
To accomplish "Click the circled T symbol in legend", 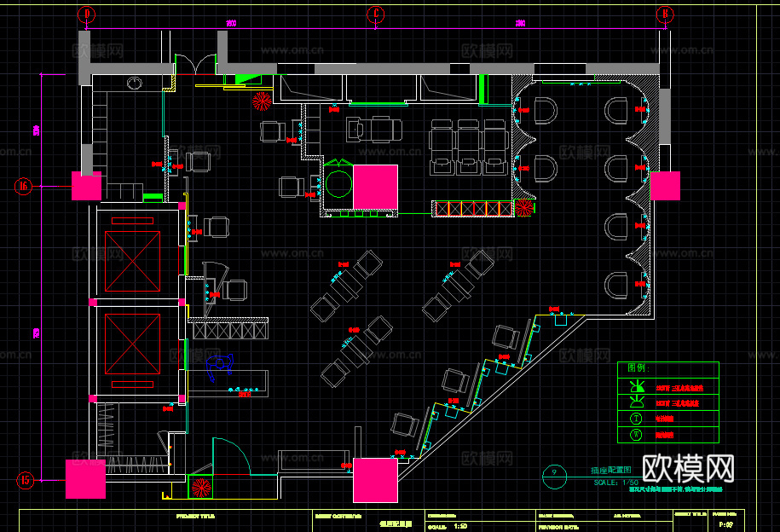I will pos(635,419).
